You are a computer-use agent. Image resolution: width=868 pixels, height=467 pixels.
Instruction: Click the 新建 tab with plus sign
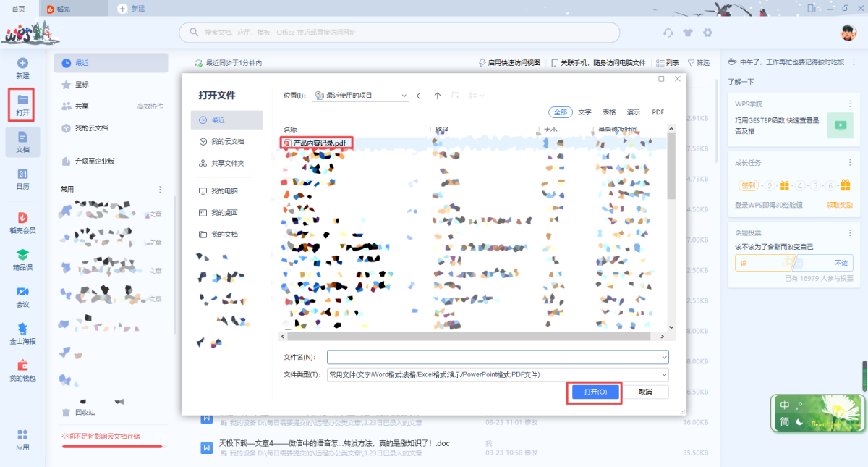coord(132,9)
